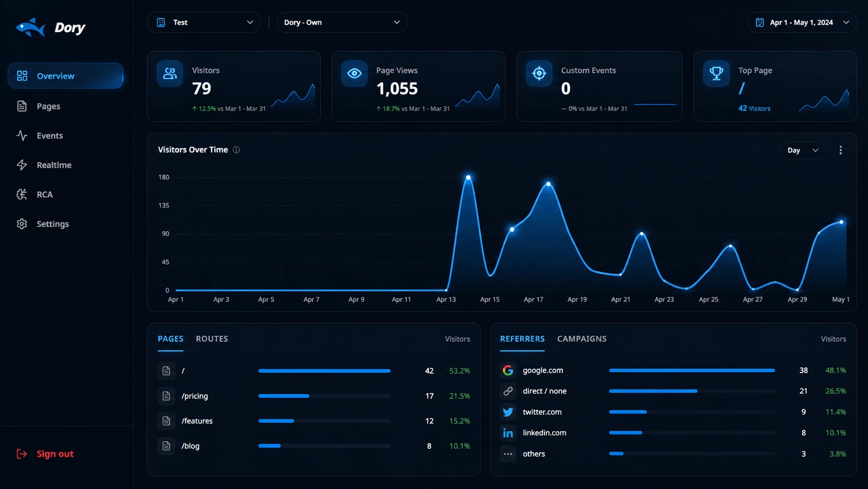This screenshot has width=868, height=489.
Task: Click the Visitors Over Time info icon
Action: pyautogui.click(x=236, y=150)
